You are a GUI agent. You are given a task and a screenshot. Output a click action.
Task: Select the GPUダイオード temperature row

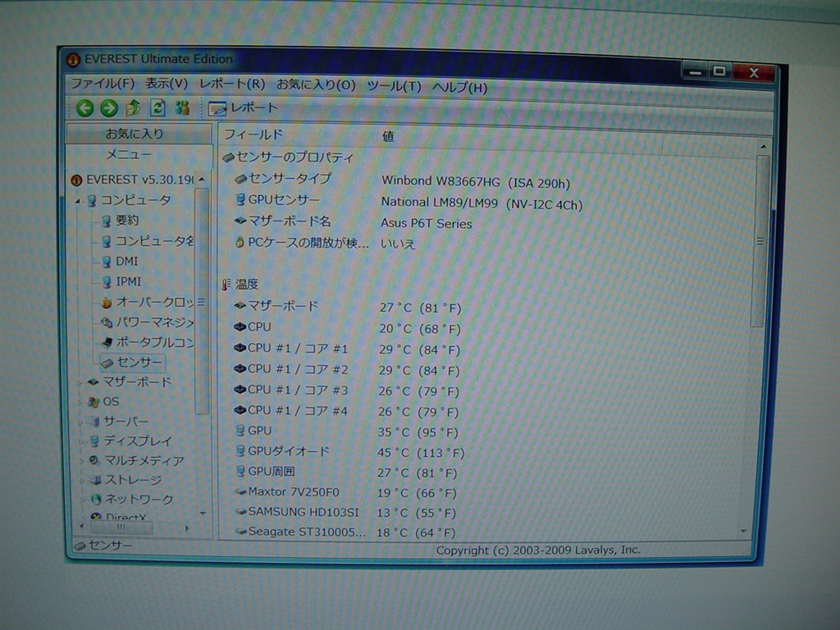[349, 452]
